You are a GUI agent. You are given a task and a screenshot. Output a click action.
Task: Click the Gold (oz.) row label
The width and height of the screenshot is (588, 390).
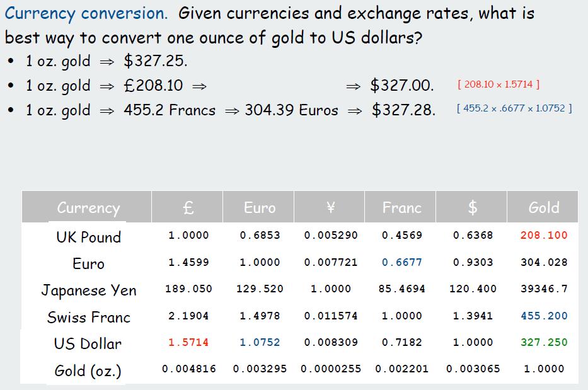click(88, 371)
